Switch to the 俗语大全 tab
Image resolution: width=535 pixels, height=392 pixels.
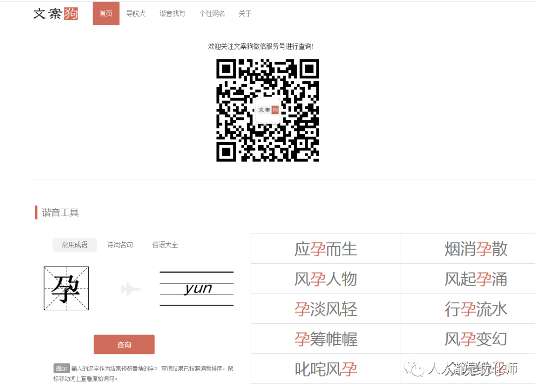pos(165,244)
